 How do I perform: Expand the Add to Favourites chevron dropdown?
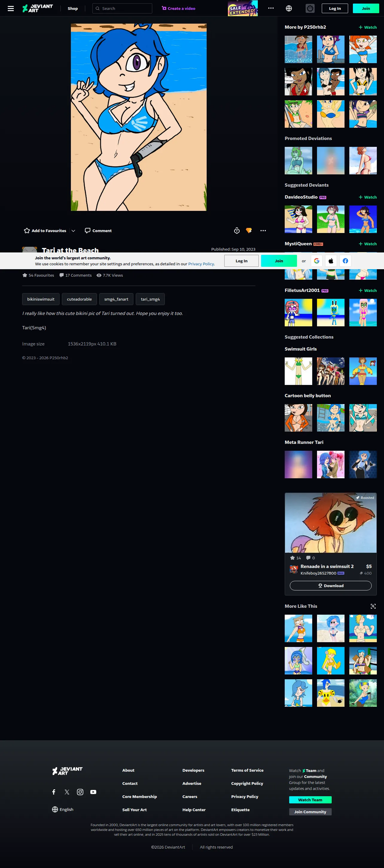click(74, 231)
